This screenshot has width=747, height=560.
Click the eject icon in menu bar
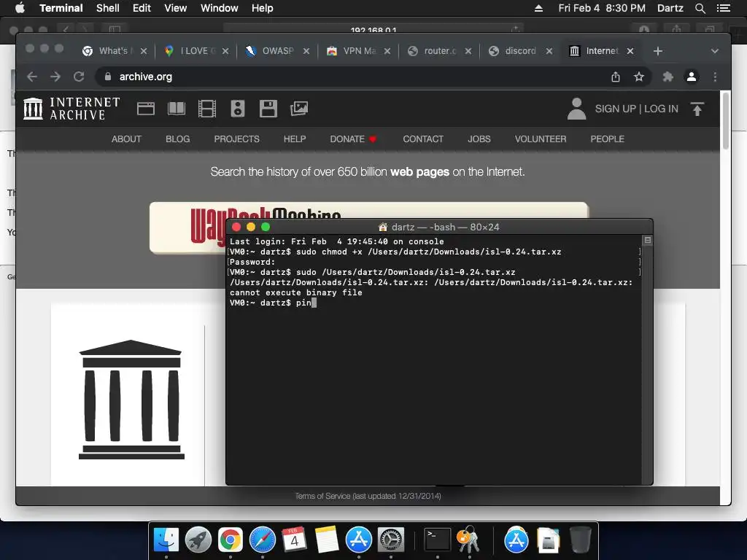[x=538, y=8]
